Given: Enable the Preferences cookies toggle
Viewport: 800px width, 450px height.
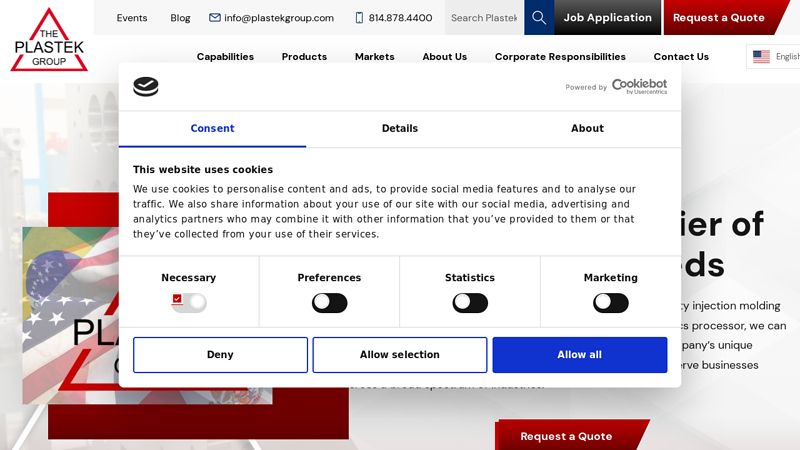Looking at the screenshot, I should [330, 303].
